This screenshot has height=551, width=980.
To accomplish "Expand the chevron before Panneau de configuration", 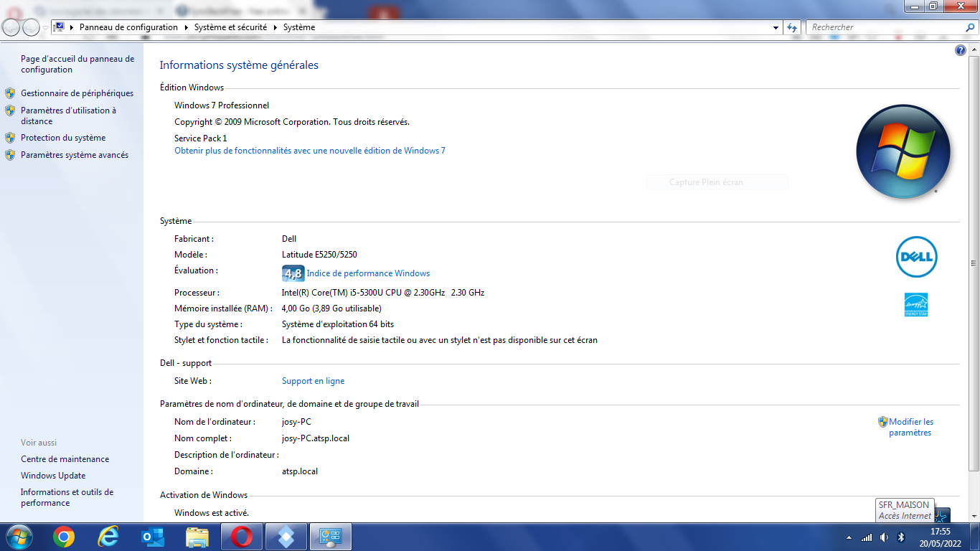I will tap(72, 27).
